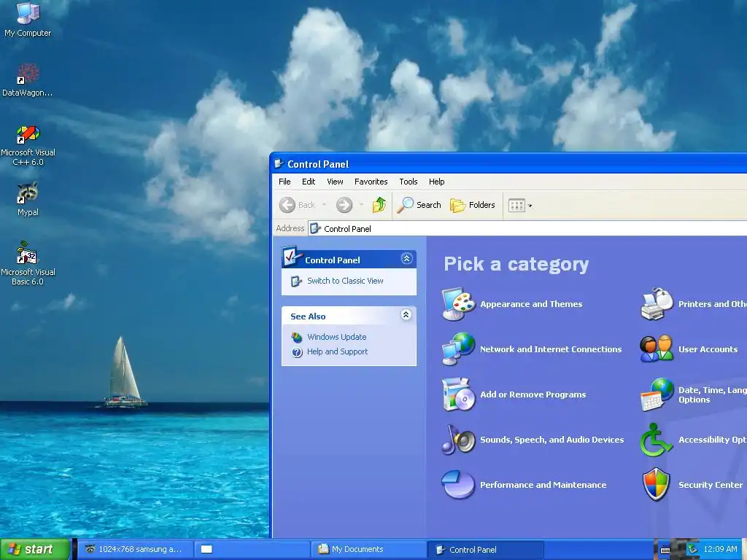
Task: Open the Favorites menu
Action: click(371, 182)
